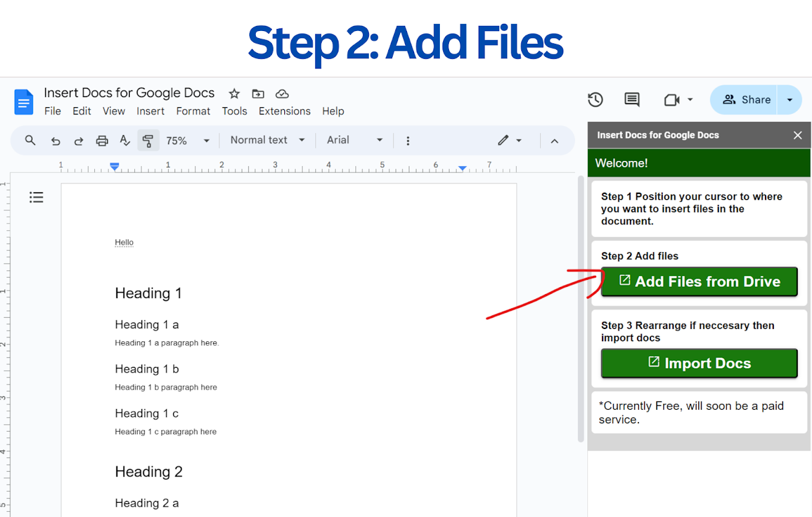Open the editing mode pencil dropdown
The image size is (812, 517).
click(510, 140)
